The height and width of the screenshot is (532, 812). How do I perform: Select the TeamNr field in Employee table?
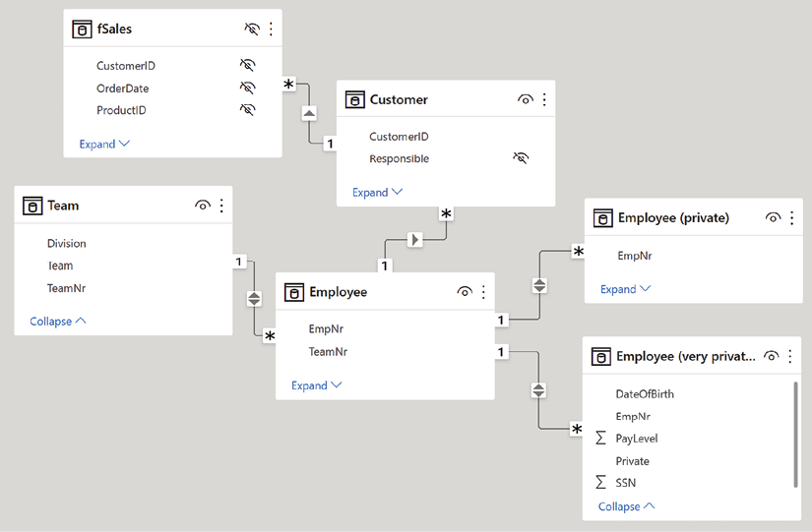tap(329, 352)
